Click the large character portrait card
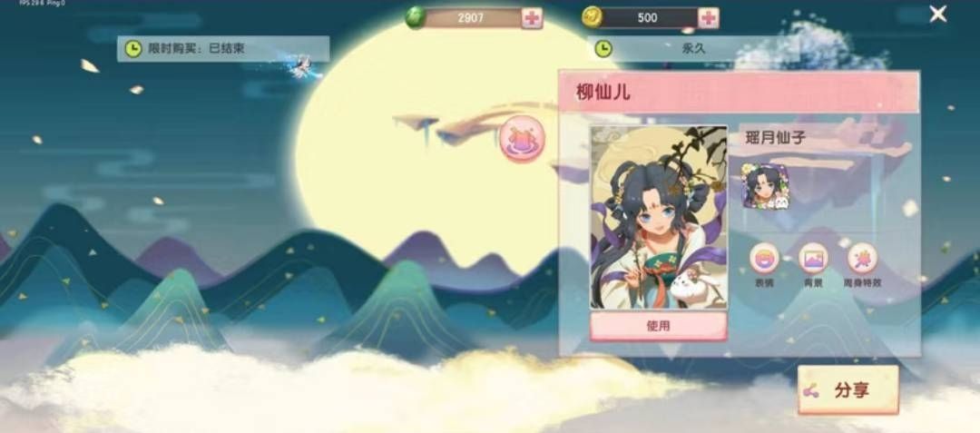 (659, 217)
